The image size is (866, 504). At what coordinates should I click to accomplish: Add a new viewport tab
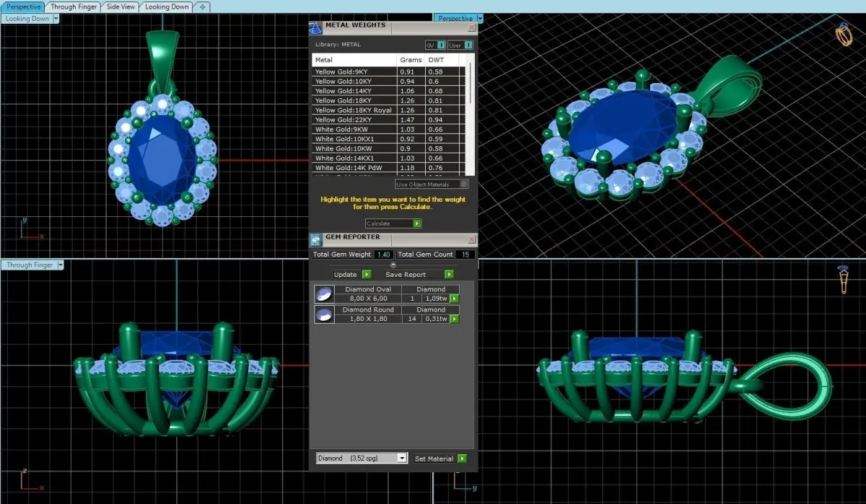tap(203, 6)
